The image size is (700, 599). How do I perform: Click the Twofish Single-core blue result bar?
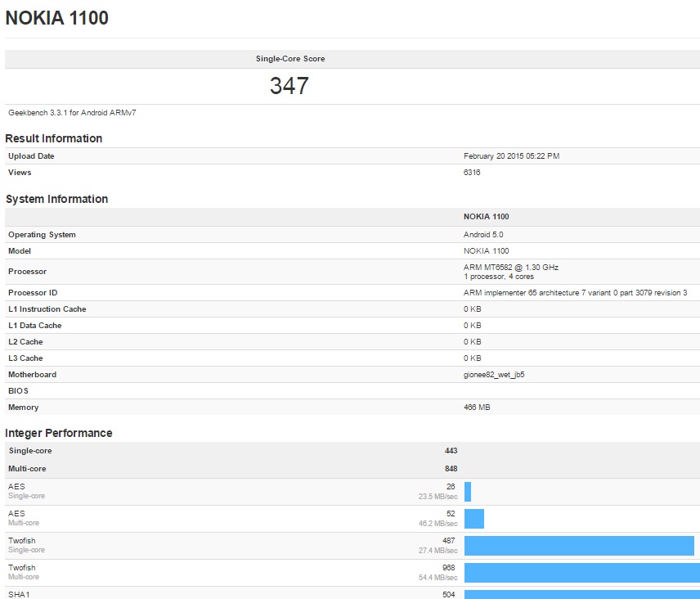[579, 546]
